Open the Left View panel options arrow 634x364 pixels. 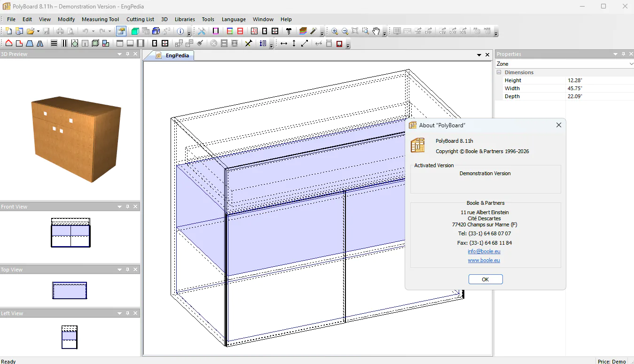[x=120, y=313]
